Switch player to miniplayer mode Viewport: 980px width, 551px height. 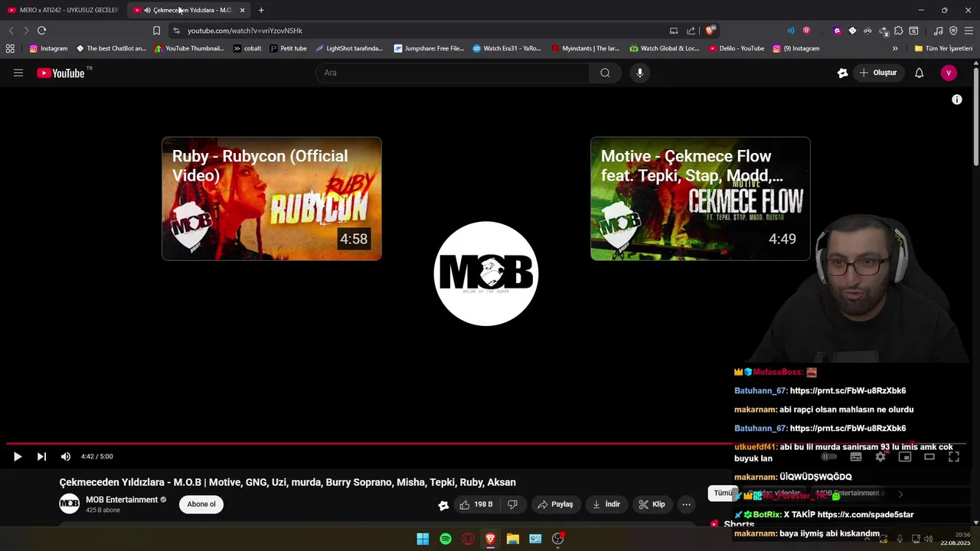pos(905,456)
